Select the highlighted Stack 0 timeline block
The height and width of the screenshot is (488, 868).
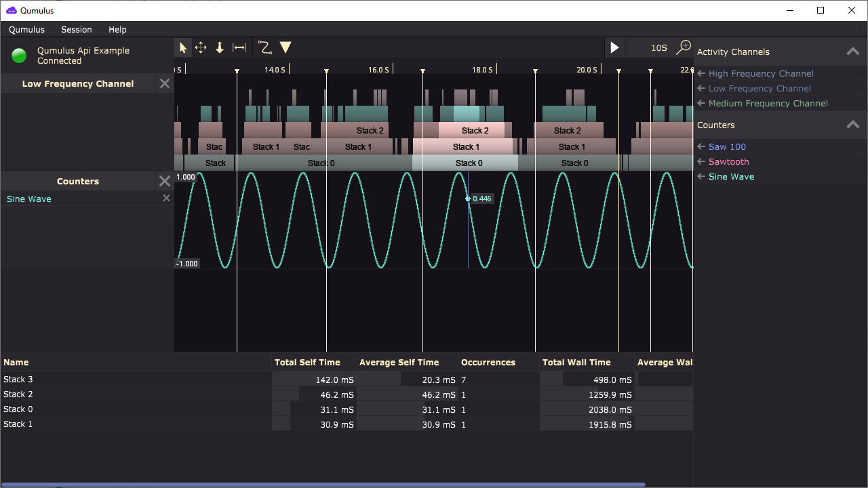465,163
